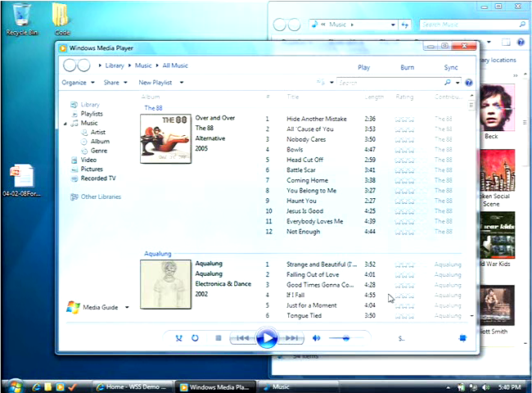Screen dimensions: 532x393
Task: Select track Everybody Loves Me
Action: [315, 221]
